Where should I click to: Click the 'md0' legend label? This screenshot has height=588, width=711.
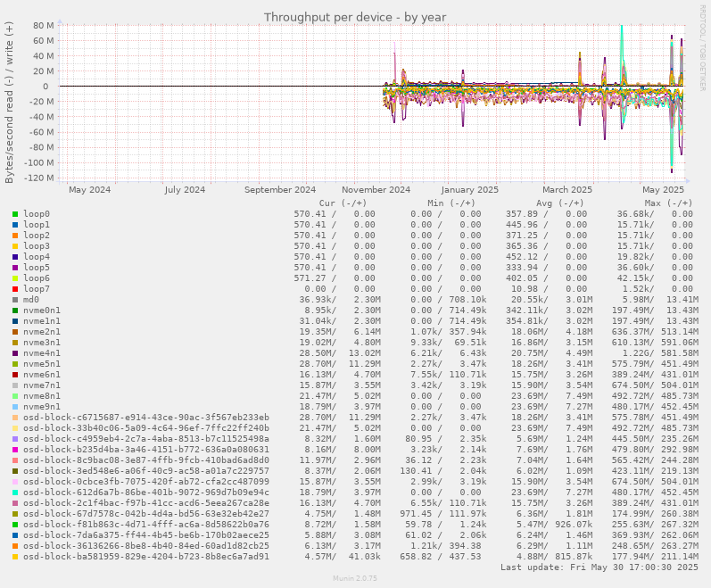coord(31,300)
